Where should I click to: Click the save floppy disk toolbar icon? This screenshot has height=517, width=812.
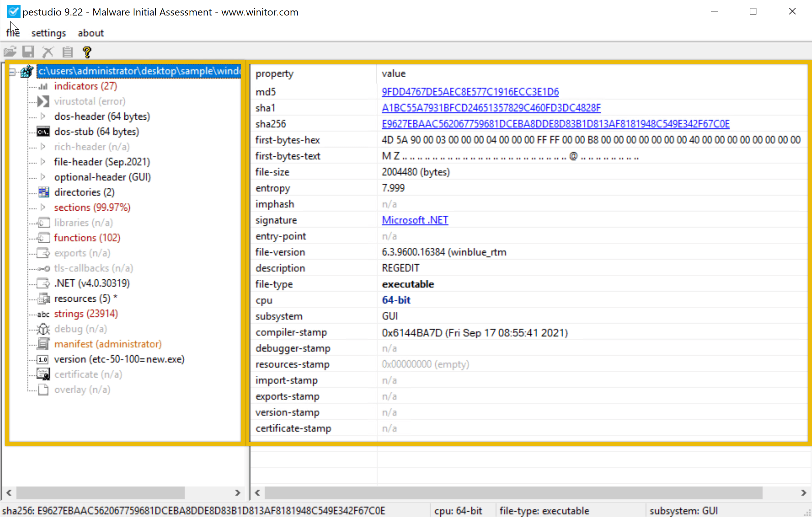28,52
